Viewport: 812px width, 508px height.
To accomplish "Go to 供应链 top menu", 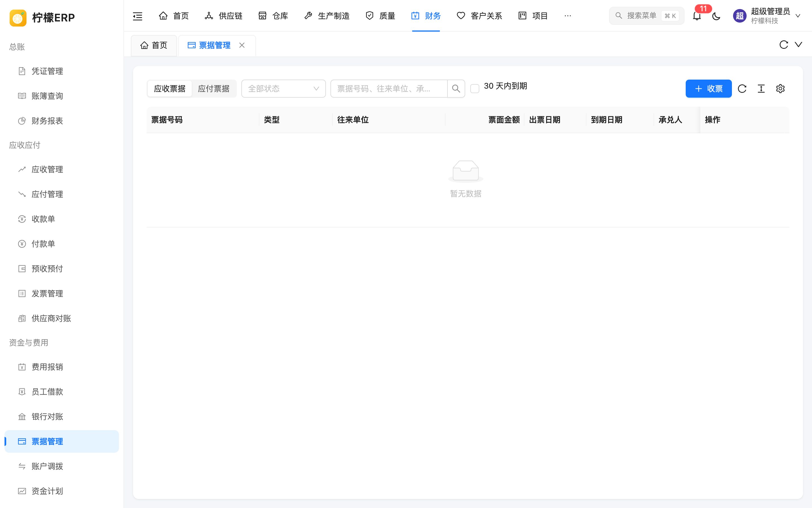I will pyautogui.click(x=224, y=16).
